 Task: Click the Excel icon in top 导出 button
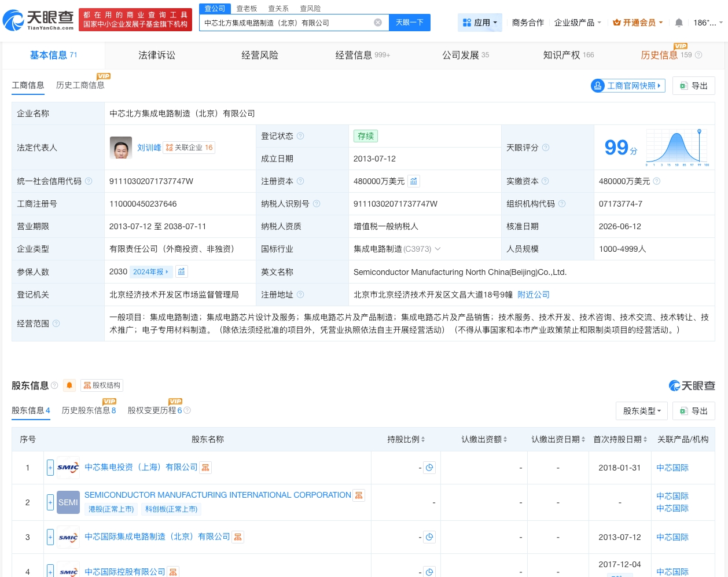[x=683, y=86]
